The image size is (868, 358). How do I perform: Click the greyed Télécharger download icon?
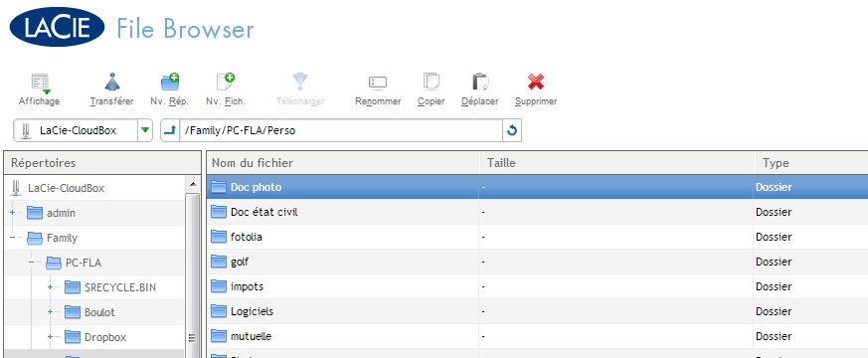click(300, 82)
